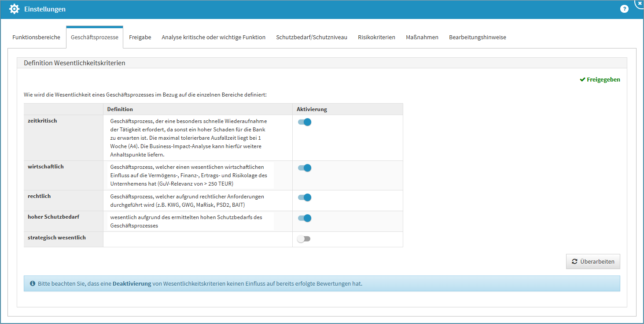
Task: Select the Geschäftsprozesse tab
Action: [95, 37]
